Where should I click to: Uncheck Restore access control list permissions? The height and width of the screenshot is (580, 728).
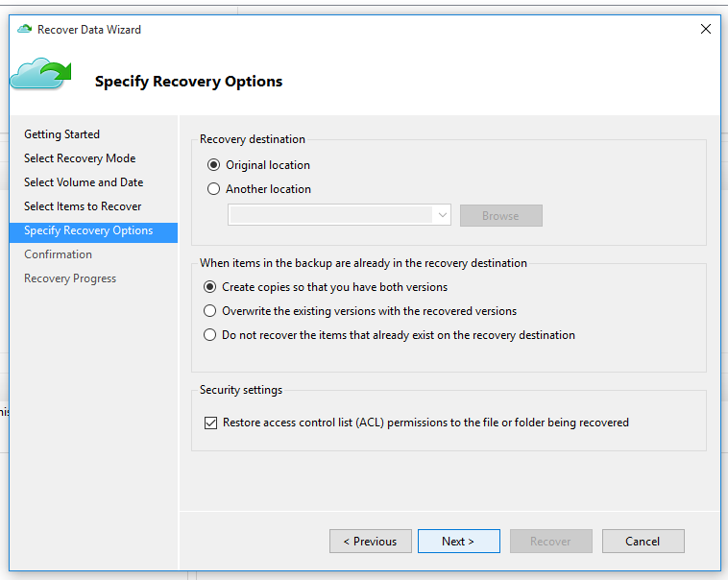coord(210,423)
